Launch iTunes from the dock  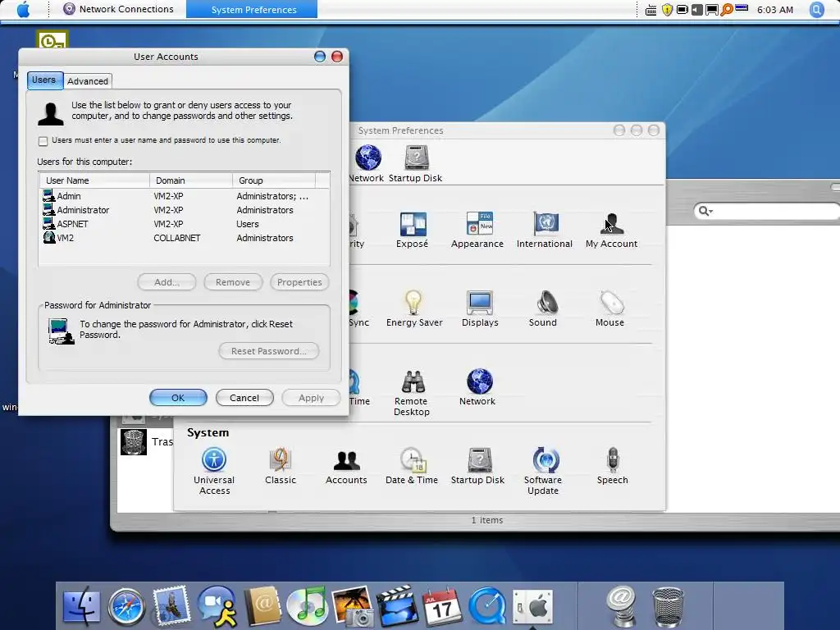coord(307,606)
